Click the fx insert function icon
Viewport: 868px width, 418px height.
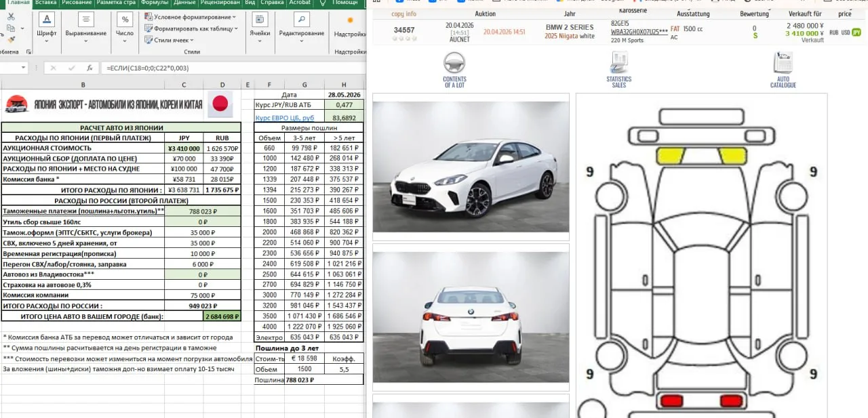point(89,68)
